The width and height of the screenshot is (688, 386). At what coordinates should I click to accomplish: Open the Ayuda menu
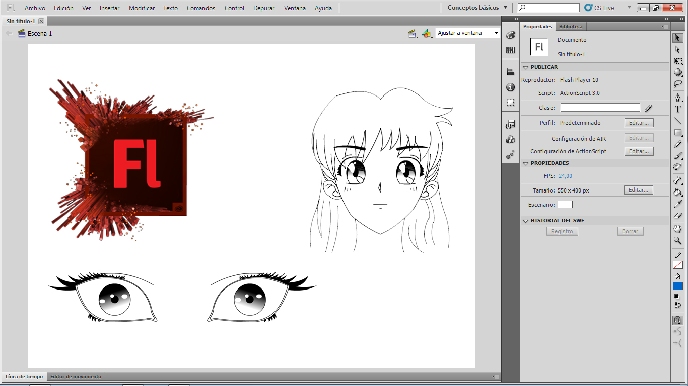click(323, 8)
